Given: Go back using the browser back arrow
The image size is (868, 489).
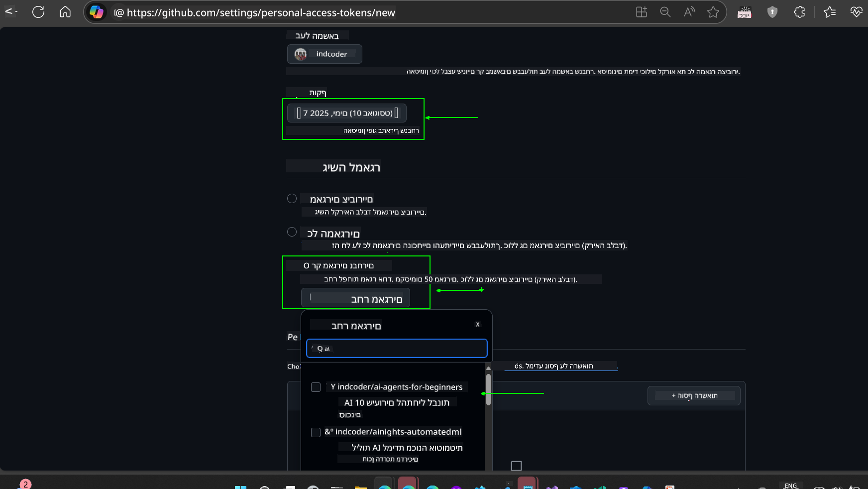Looking at the screenshot, I should (10, 11).
